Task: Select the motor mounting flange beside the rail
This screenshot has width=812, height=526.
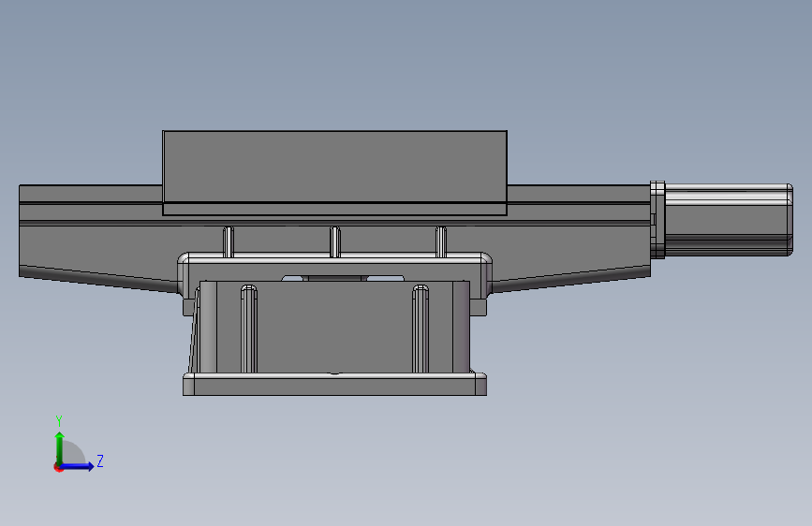Action: 657,220
